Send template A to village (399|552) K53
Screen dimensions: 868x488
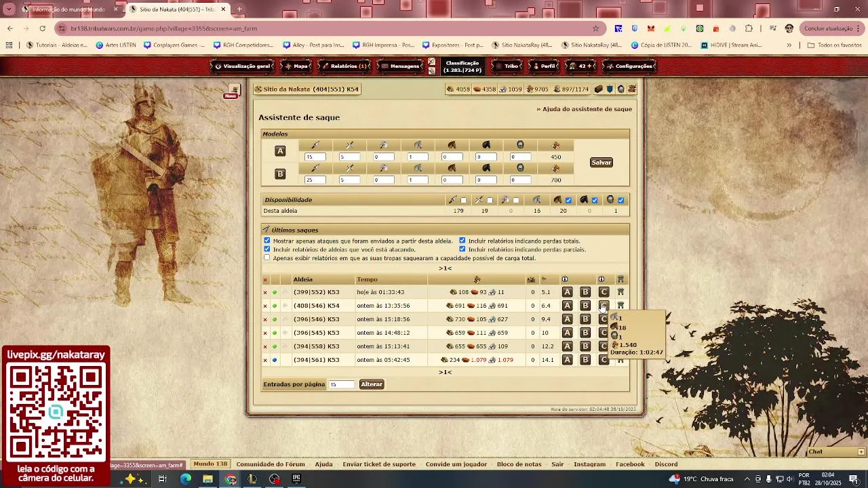click(568, 292)
